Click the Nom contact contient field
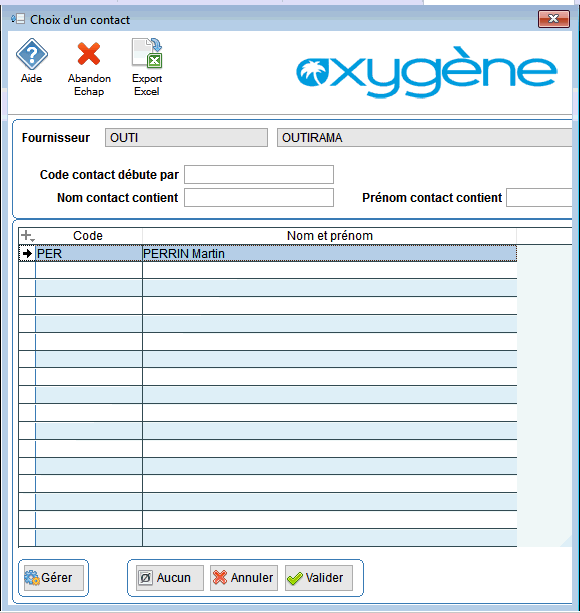 pos(259,197)
